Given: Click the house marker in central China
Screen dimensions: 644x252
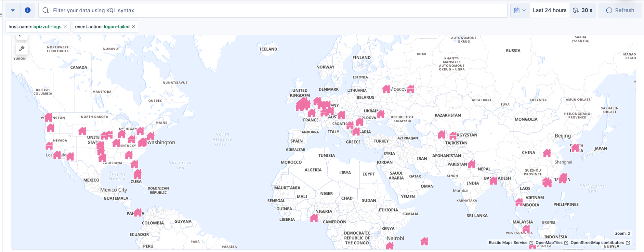Looking at the screenshot, I should [x=547, y=153].
